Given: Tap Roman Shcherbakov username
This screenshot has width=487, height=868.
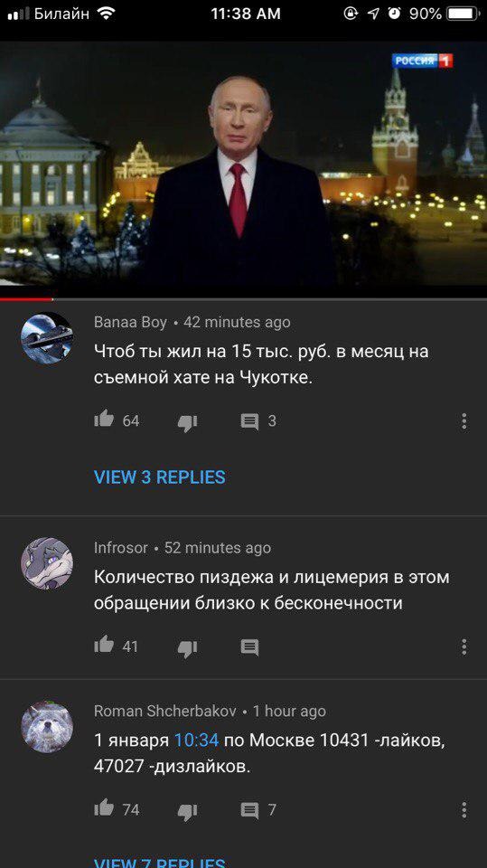Looking at the screenshot, I should click(x=165, y=712).
